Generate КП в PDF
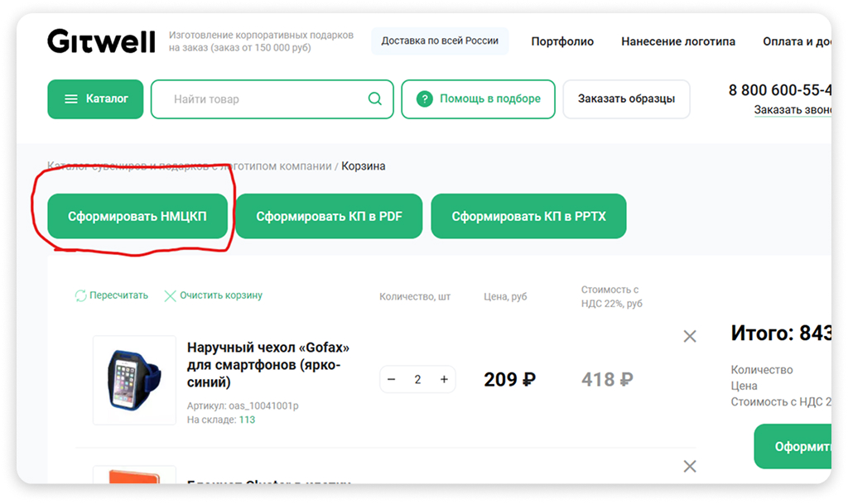Screen dimensions: 848x504 (329, 217)
